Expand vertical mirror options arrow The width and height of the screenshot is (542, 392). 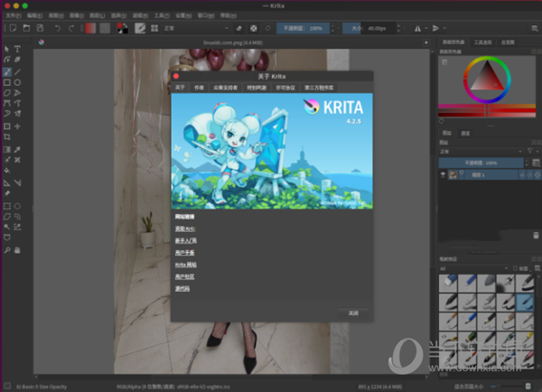tap(444, 28)
